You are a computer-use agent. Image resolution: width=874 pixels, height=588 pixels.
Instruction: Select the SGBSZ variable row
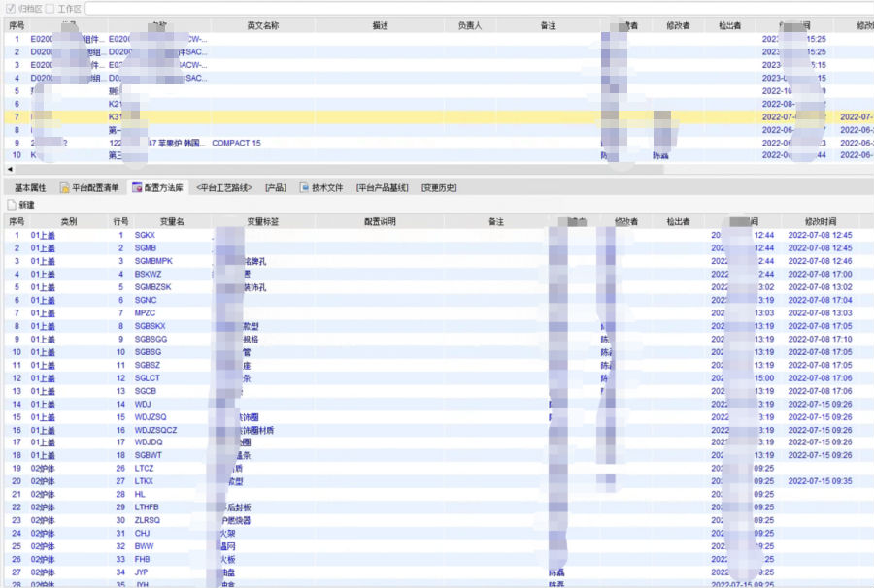[439, 365]
